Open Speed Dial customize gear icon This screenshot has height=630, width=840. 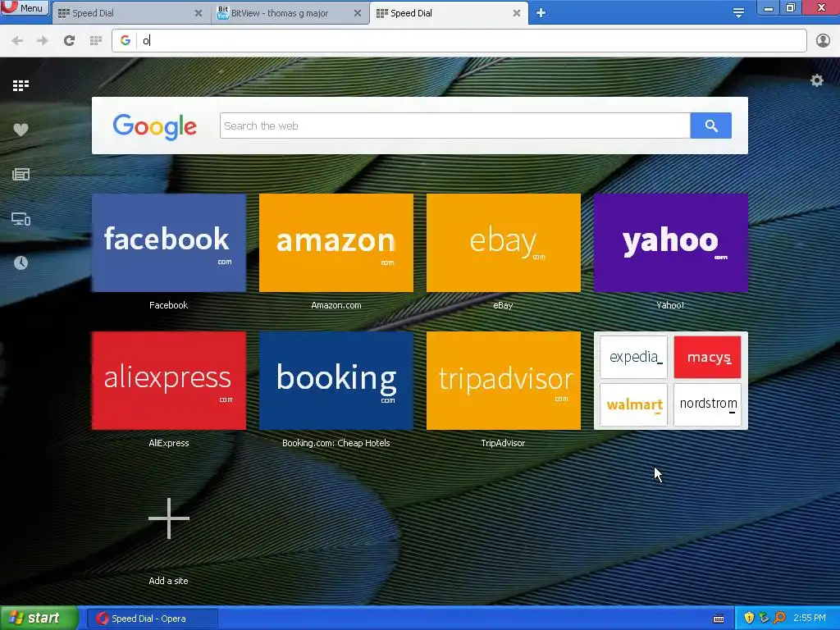pyautogui.click(x=816, y=80)
